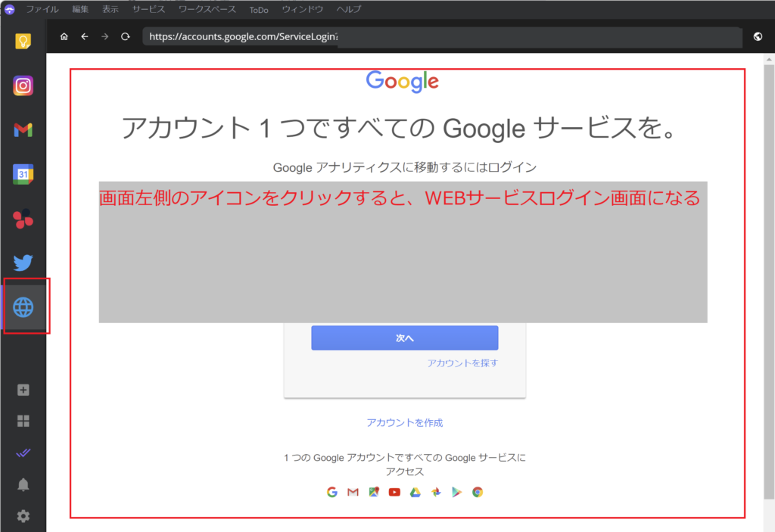Click the Google Photos icon in footer
Image resolution: width=775 pixels, height=532 pixels.
tap(436, 492)
